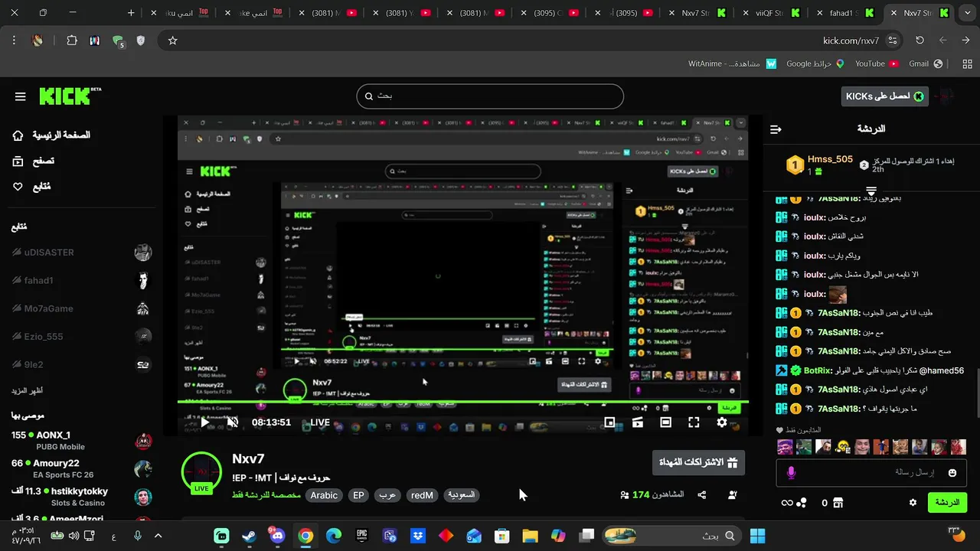Viewport: 980px width, 551px height.
Task: Open the YouTube bookmark
Action: pyautogui.click(x=876, y=64)
